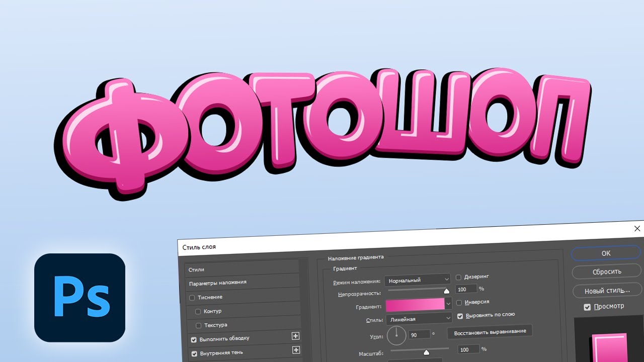Click the Непрозрачность percent field

point(466,290)
